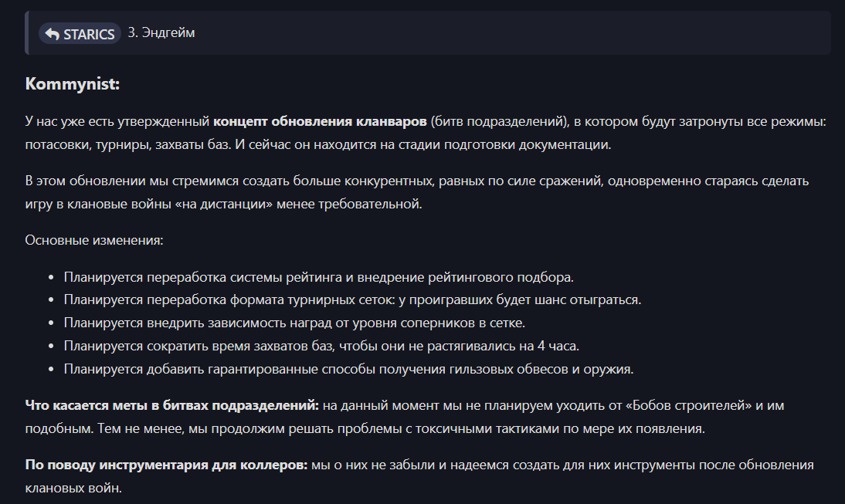Click the vertical quote bar left of STARICS
The width and height of the screenshot is (845, 504).
click(26, 33)
